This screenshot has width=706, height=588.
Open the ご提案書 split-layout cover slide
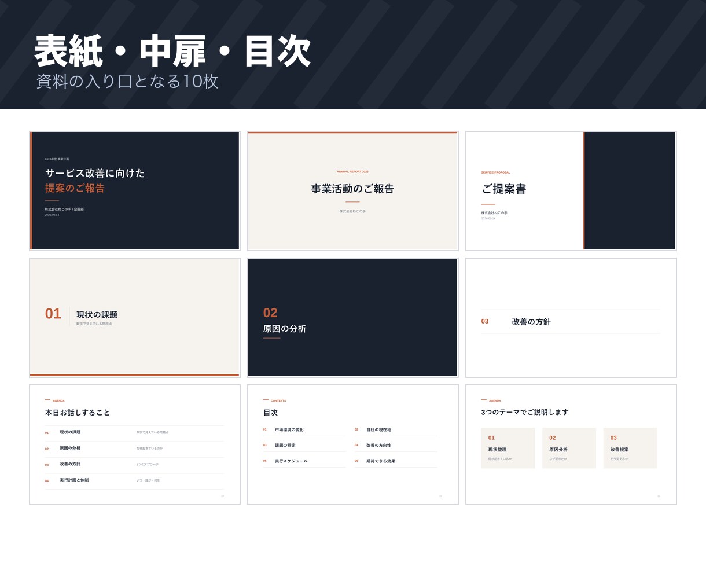coord(571,191)
